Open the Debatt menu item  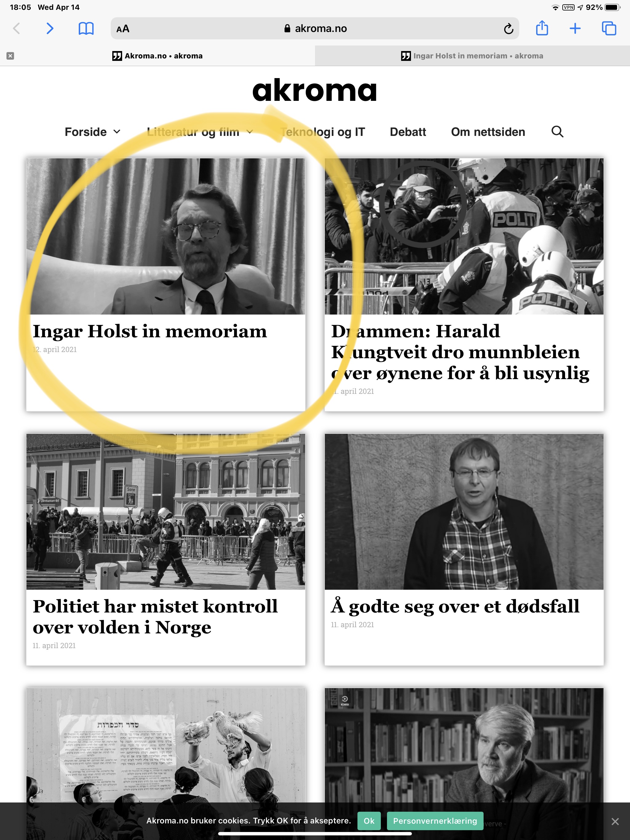408,132
